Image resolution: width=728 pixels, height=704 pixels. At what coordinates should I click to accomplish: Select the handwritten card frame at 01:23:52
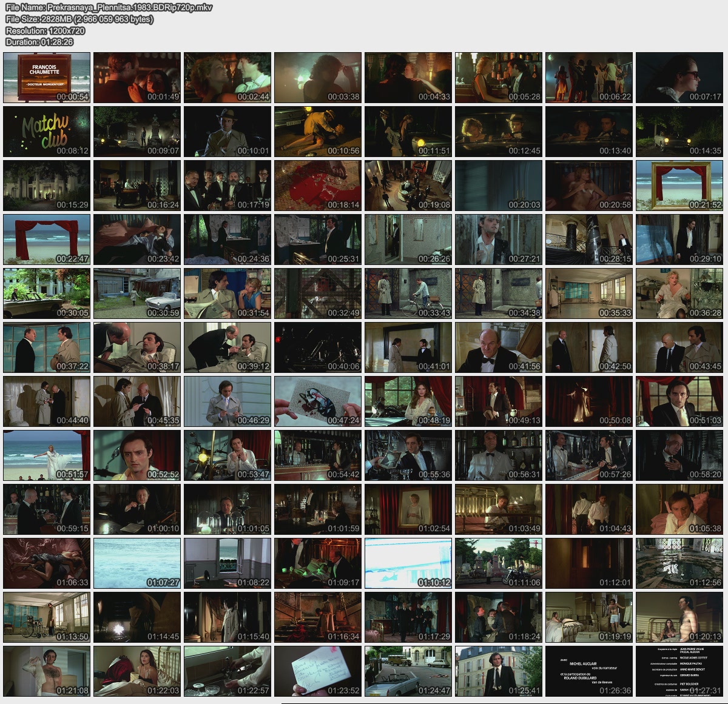click(x=318, y=671)
